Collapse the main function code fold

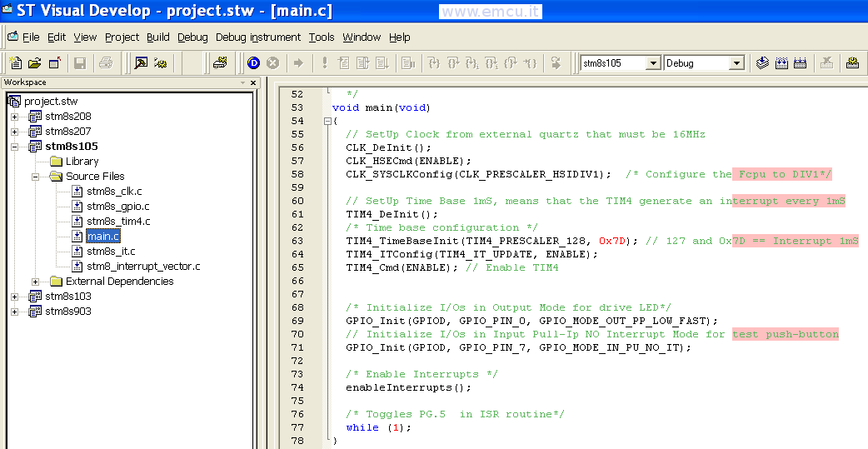(x=327, y=121)
